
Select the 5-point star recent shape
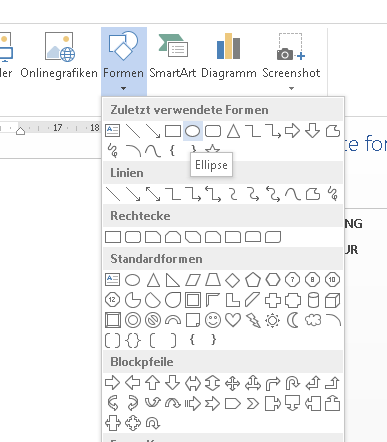[212, 149]
